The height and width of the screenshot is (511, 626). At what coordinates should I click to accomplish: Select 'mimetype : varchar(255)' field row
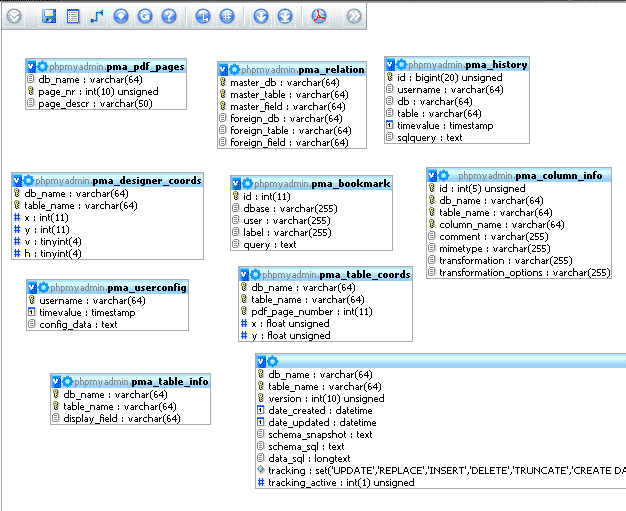(x=519, y=249)
